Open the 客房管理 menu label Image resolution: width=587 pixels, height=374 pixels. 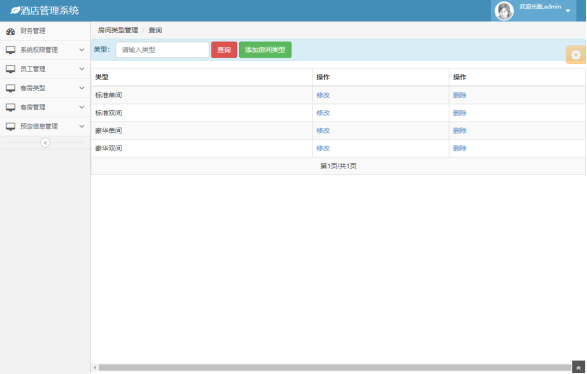33,107
